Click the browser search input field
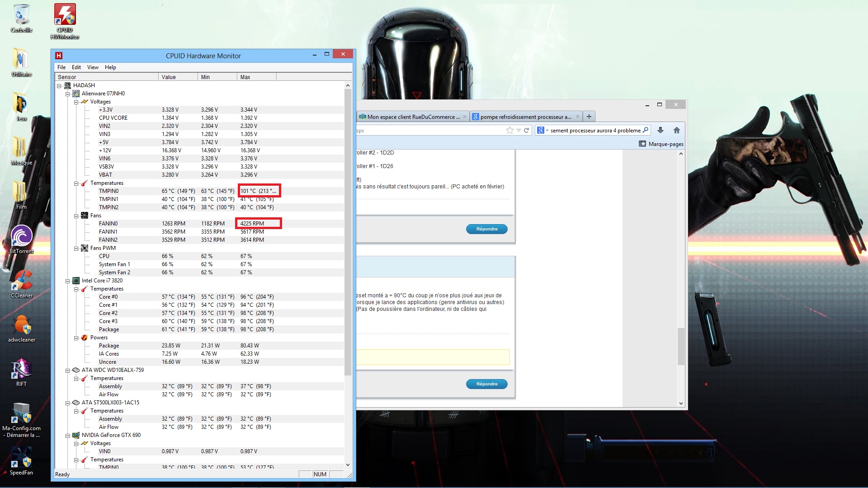The width and height of the screenshot is (868, 488). (x=595, y=130)
